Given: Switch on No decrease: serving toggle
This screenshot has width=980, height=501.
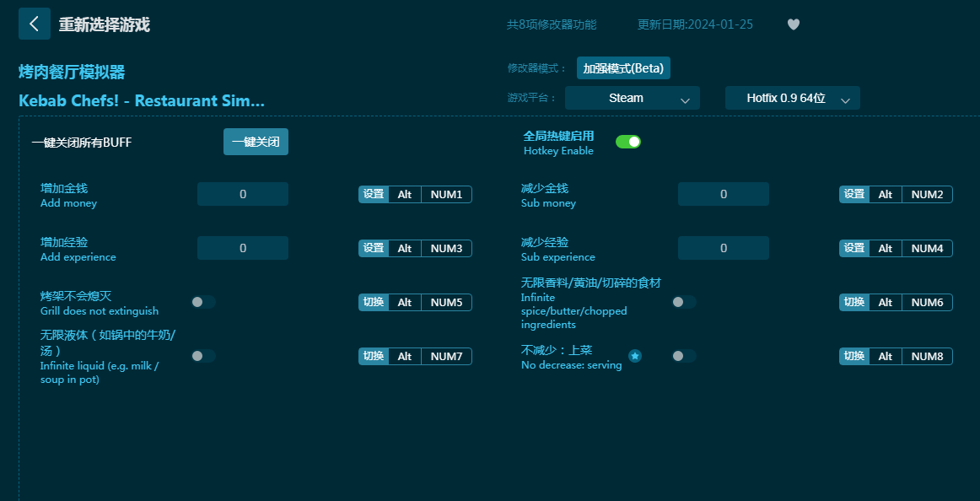Looking at the screenshot, I should tap(683, 356).
